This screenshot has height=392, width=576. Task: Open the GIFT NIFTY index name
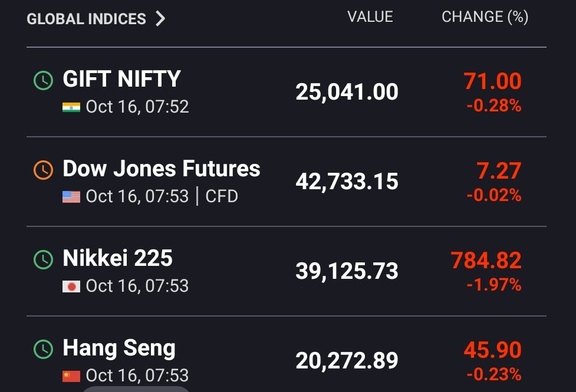point(121,78)
